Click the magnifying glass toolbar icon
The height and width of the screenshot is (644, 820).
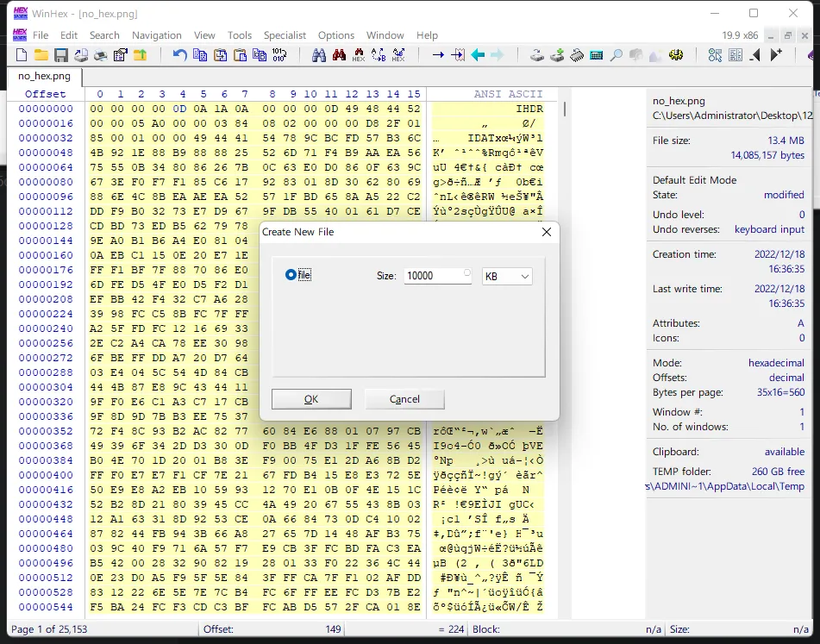click(617, 55)
